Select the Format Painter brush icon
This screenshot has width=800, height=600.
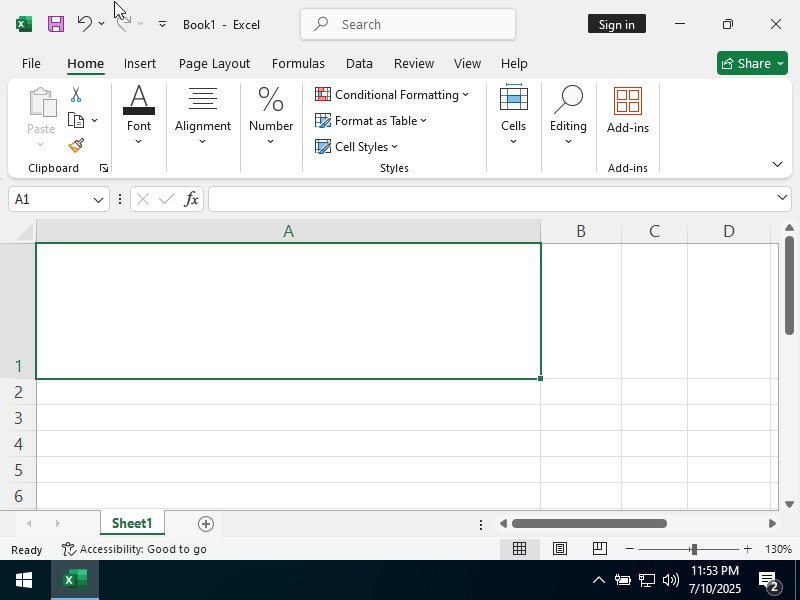[x=76, y=146]
